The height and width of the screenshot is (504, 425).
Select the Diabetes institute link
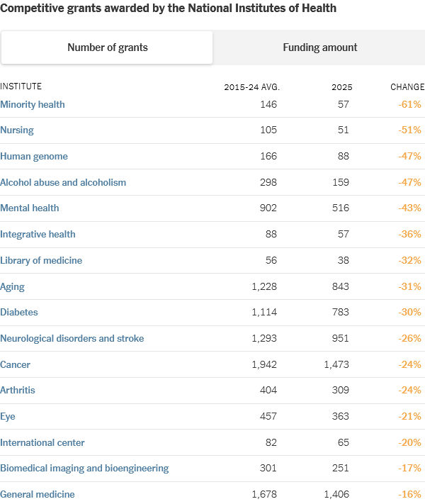point(19,312)
